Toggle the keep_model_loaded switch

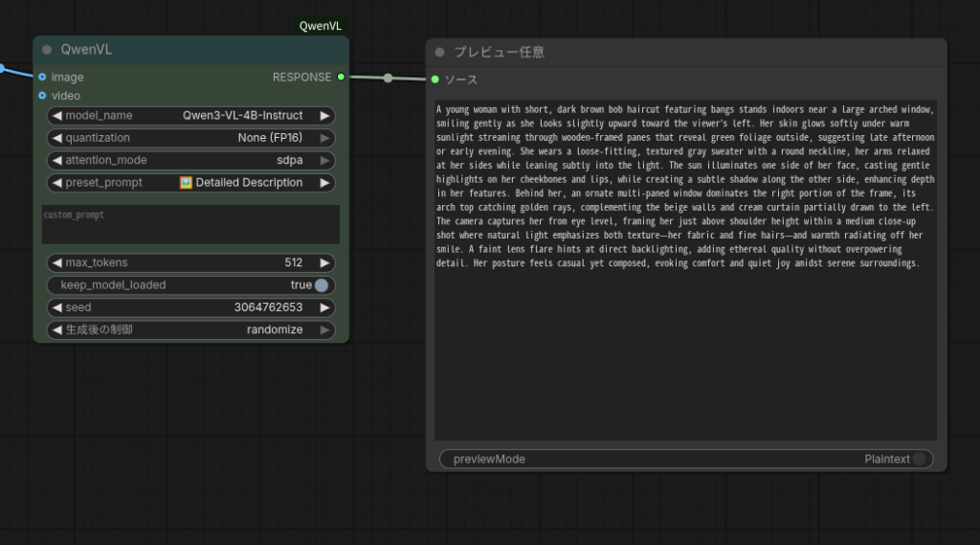click(321, 285)
